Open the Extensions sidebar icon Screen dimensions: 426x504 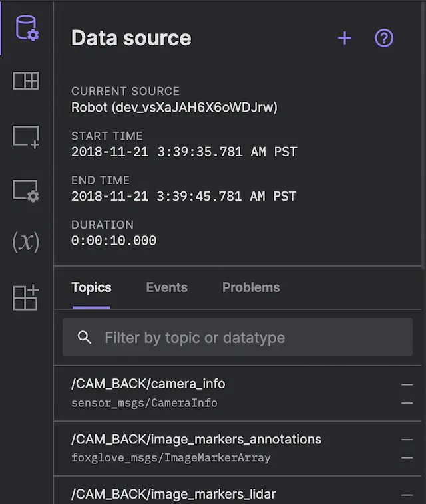pyautogui.click(x=27, y=297)
